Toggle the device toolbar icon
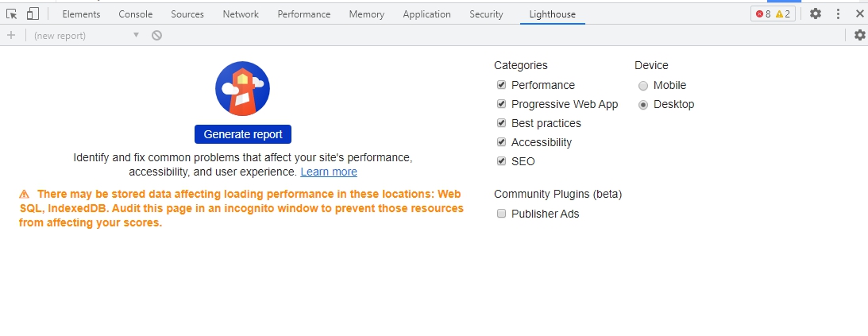 (x=33, y=14)
